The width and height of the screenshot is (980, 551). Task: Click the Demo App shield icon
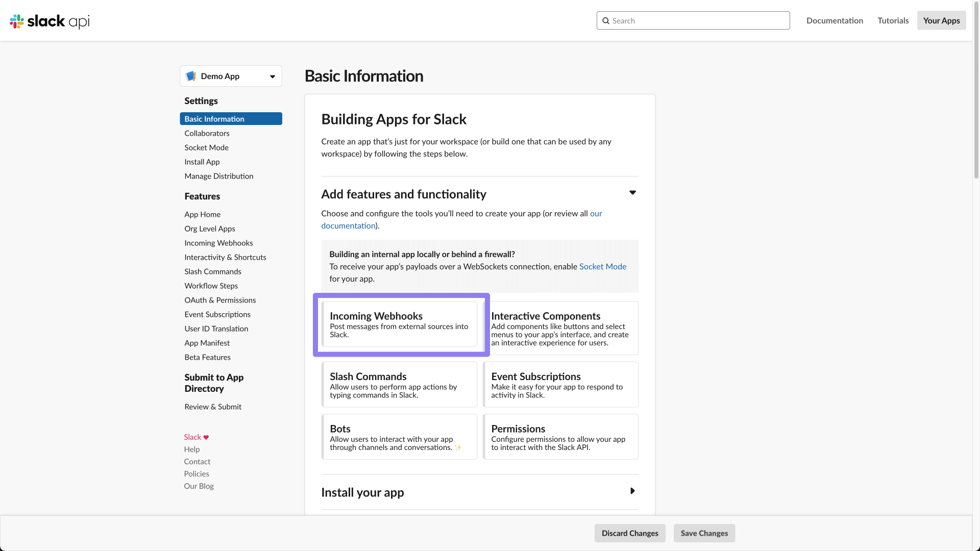click(x=191, y=76)
